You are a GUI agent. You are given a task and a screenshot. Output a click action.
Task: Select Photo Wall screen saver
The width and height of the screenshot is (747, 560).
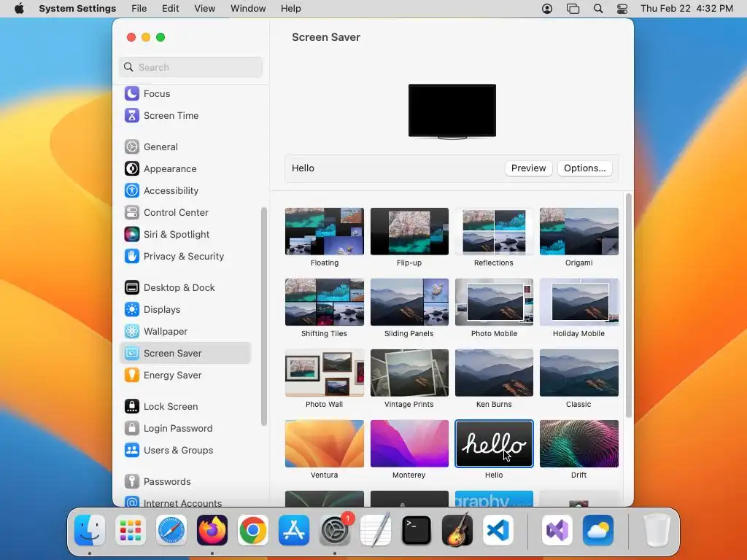(325, 373)
